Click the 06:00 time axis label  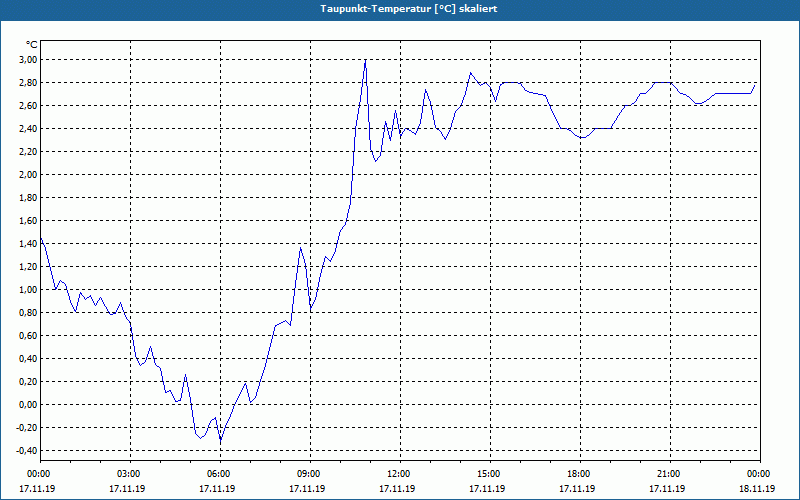(x=220, y=474)
